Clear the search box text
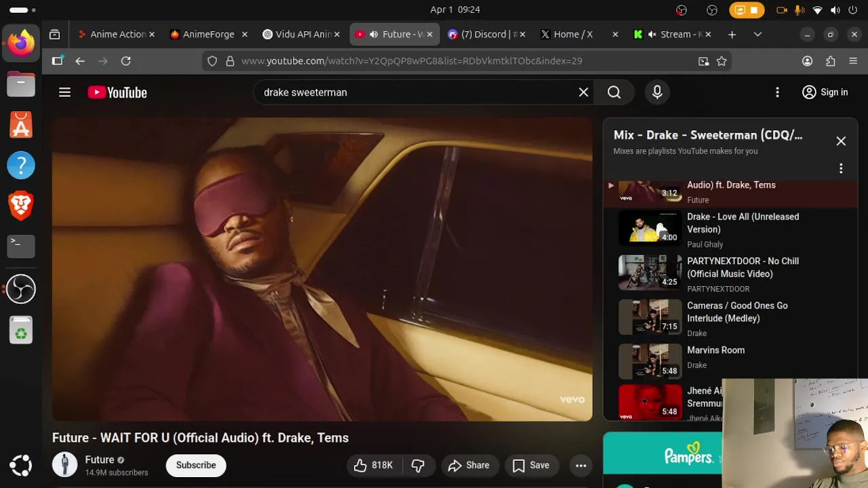The height and width of the screenshot is (488, 868). tap(583, 92)
